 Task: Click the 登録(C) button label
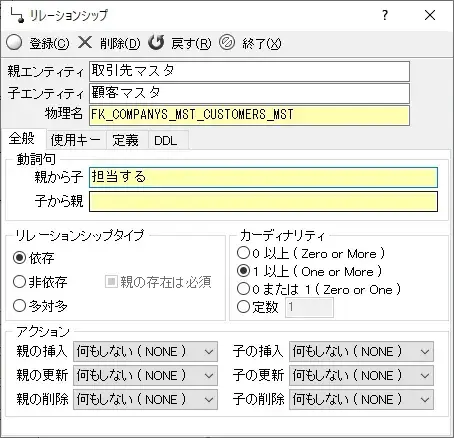point(49,43)
